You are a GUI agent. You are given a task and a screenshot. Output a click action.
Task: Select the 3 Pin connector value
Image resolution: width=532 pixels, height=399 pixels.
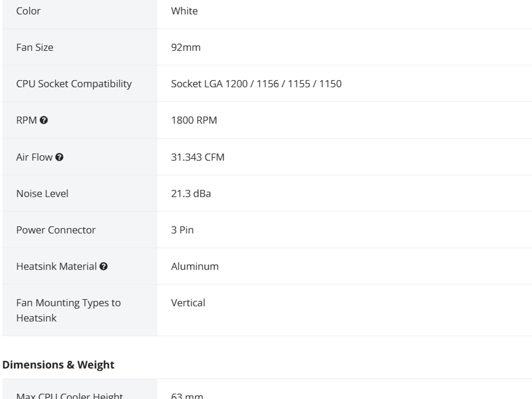click(x=182, y=230)
